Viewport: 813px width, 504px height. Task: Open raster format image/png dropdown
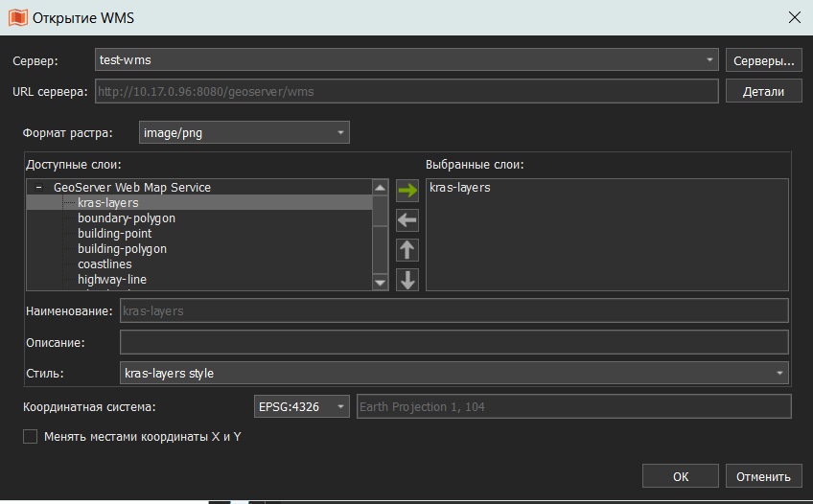coord(244,133)
